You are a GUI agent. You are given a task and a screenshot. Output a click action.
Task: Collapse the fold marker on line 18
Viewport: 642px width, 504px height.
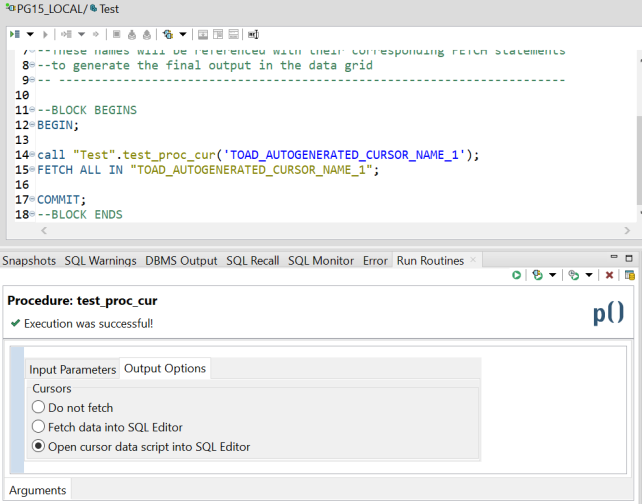pyautogui.click(x=32, y=214)
